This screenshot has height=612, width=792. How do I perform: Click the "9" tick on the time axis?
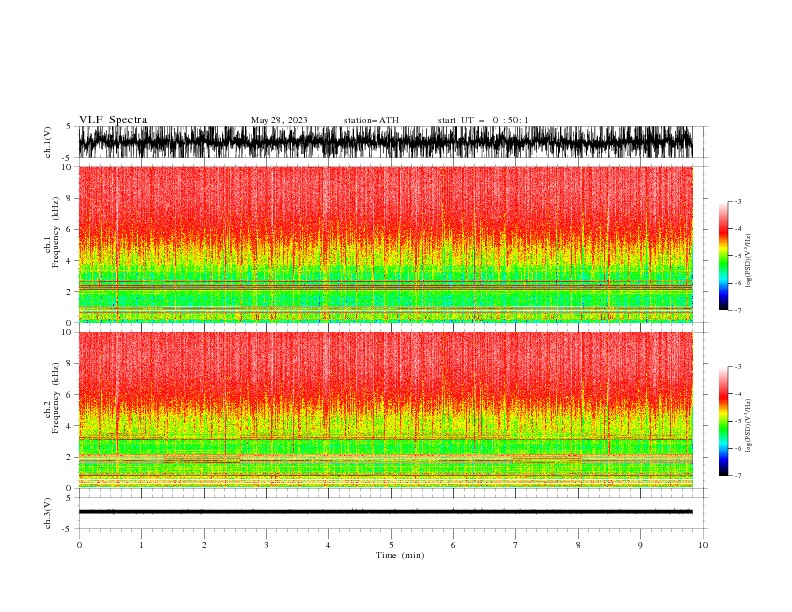[640, 545]
